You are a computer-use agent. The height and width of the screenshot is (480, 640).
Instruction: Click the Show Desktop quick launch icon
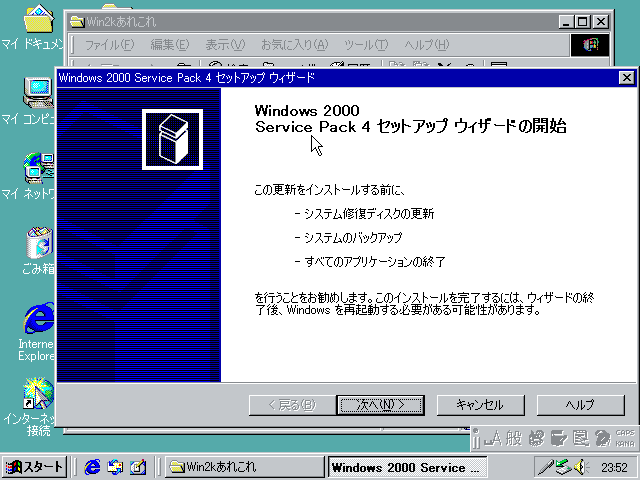point(138,467)
